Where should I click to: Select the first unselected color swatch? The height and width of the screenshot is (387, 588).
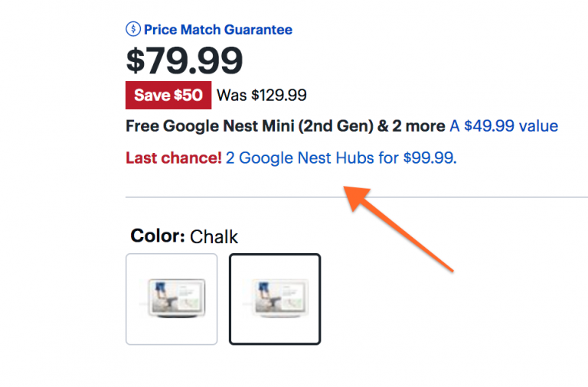click(171, 299)
